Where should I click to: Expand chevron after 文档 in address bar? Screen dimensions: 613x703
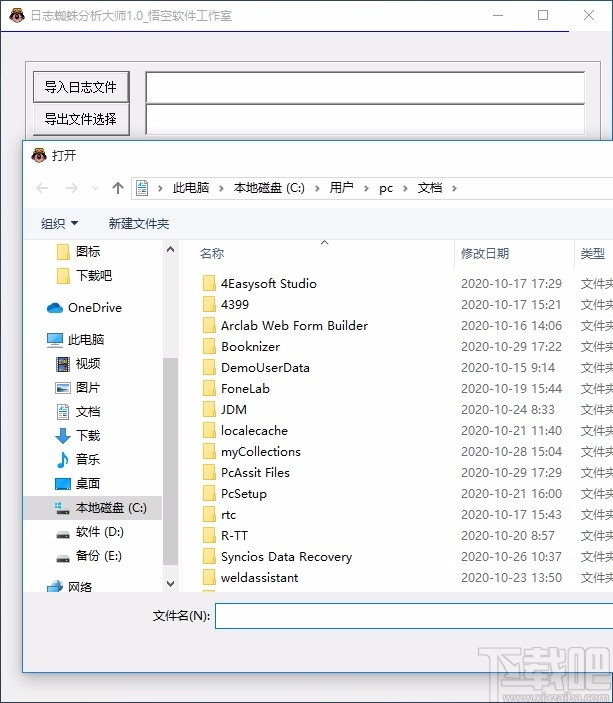click(x=454, y=188)
